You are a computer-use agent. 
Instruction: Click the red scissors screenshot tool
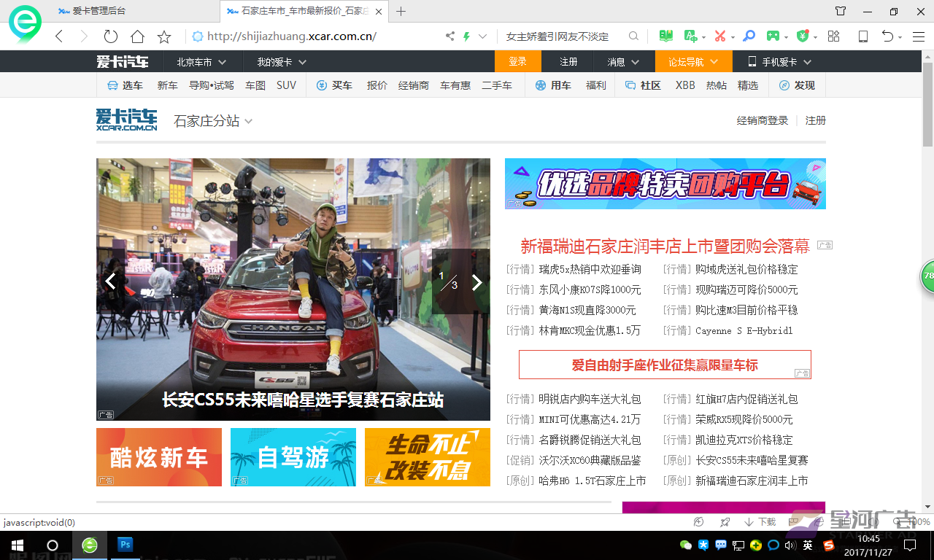coord(720,36)
